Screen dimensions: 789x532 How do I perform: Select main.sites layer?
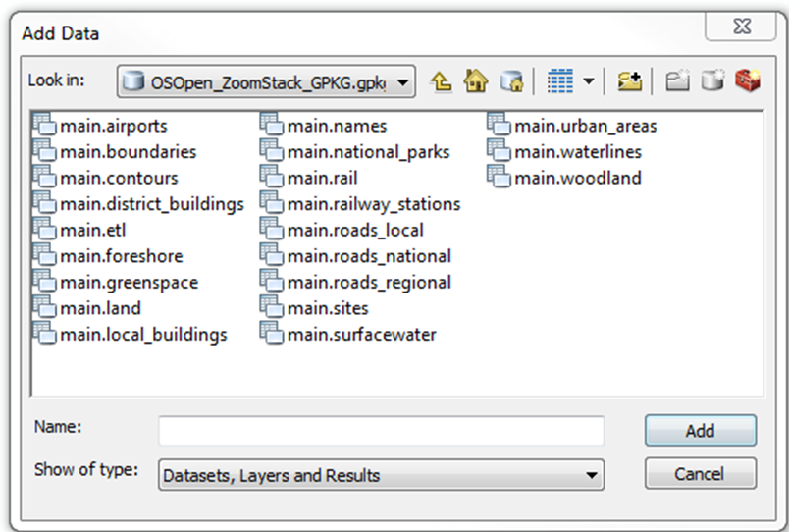(314, 308)
